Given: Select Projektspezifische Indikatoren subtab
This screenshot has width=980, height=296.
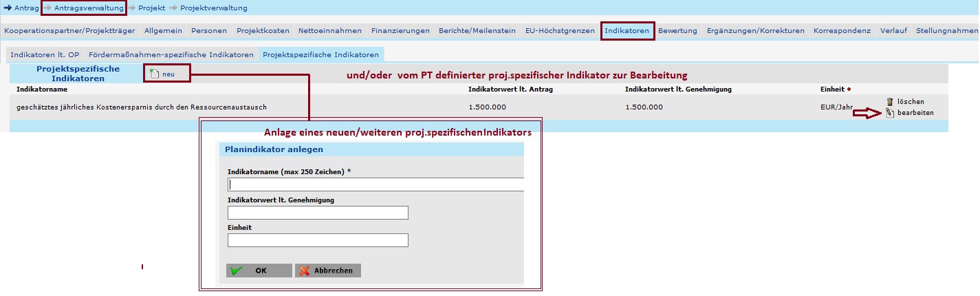Looking at the screenshot, I should coord(320,54).
